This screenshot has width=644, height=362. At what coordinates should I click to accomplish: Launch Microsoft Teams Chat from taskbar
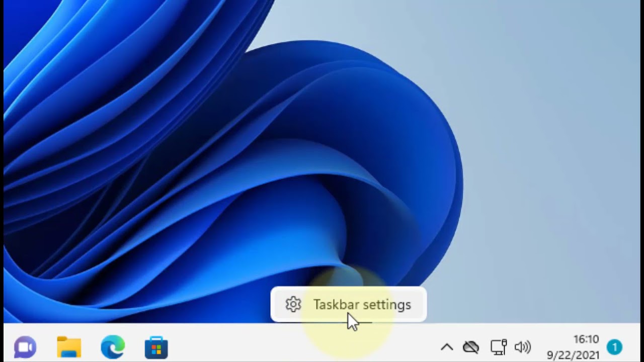coord(25,347)
